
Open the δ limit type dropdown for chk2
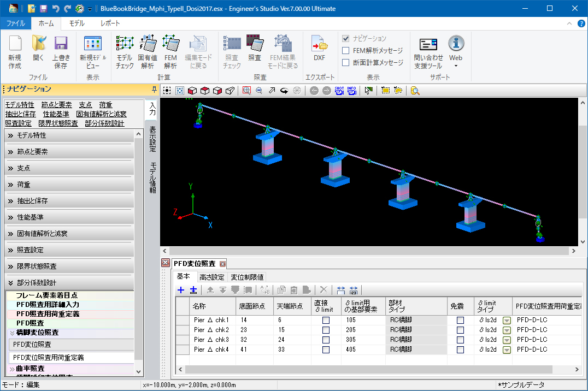(x=507, y=330)
